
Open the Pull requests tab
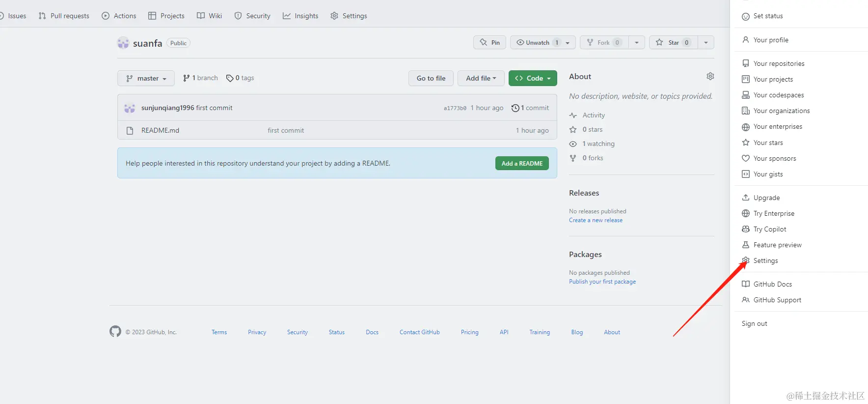(x=64, y=16)
